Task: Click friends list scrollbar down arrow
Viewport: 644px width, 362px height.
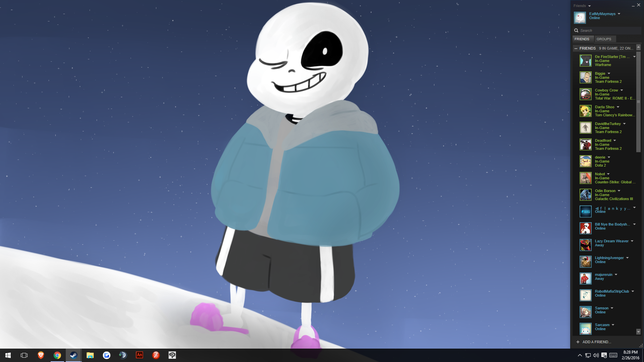Action: [x=638, y=331]
